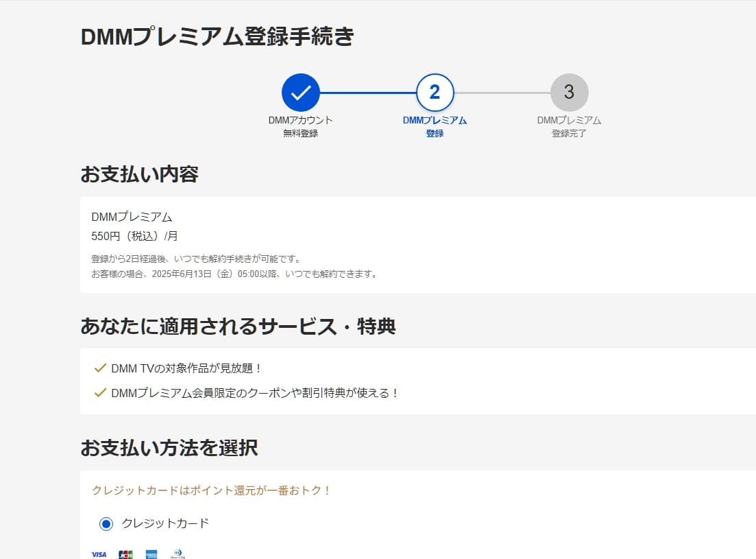Click the 550円（税込）/月 price text

pyautogui.click(x=134, y=236)
